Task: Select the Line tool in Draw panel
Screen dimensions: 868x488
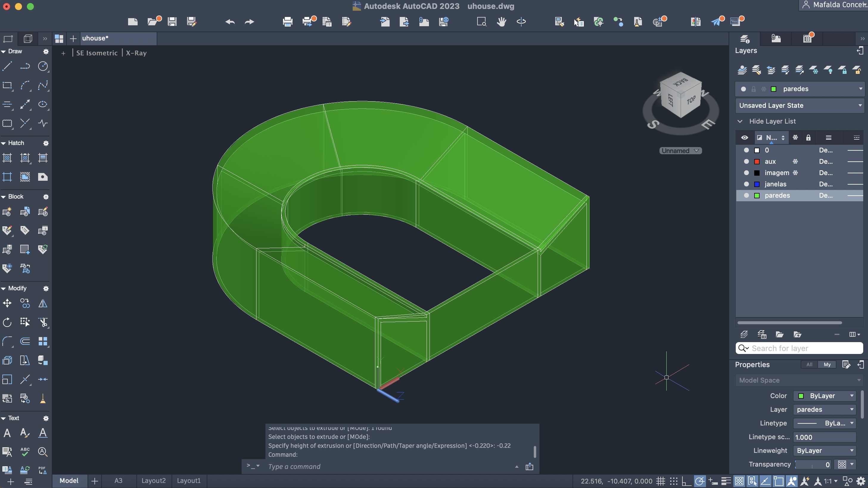Action: point(7,66)
